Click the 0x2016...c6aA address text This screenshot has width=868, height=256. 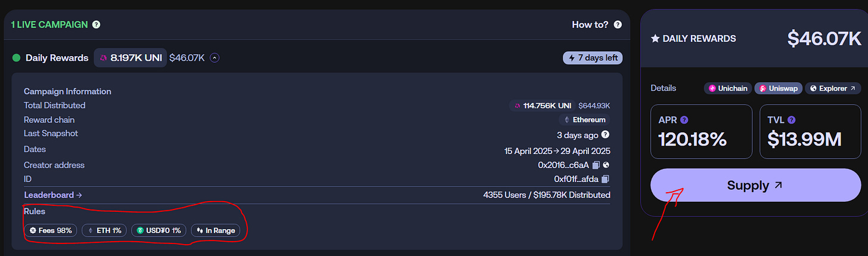(563, 165)
